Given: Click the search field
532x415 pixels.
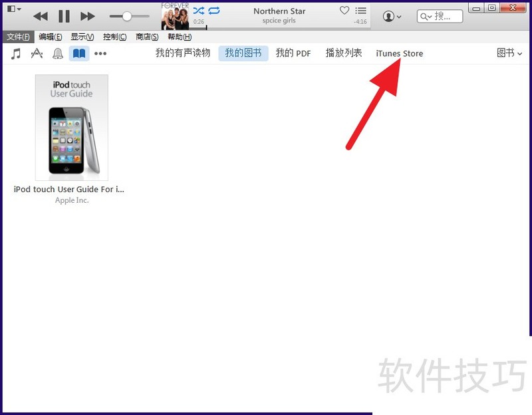Looking at the screenshot, I should click(440, 16).
